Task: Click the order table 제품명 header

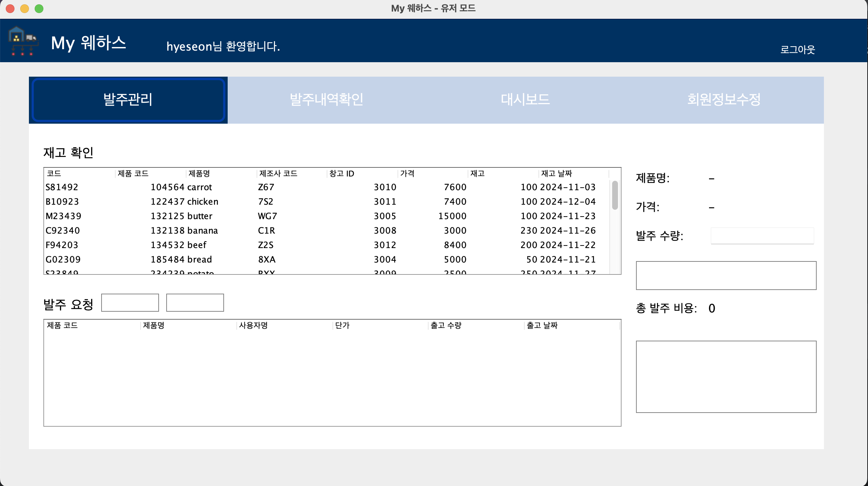Action: pos(189,325)
